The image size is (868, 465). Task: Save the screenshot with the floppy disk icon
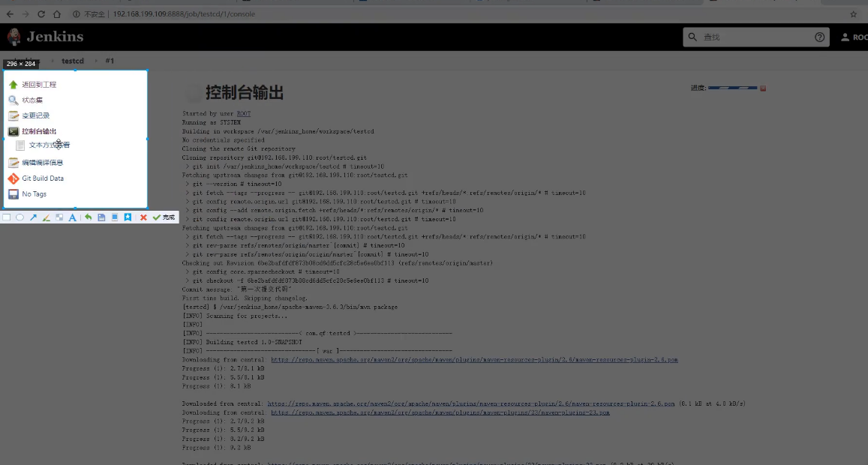tap(101, 217)
